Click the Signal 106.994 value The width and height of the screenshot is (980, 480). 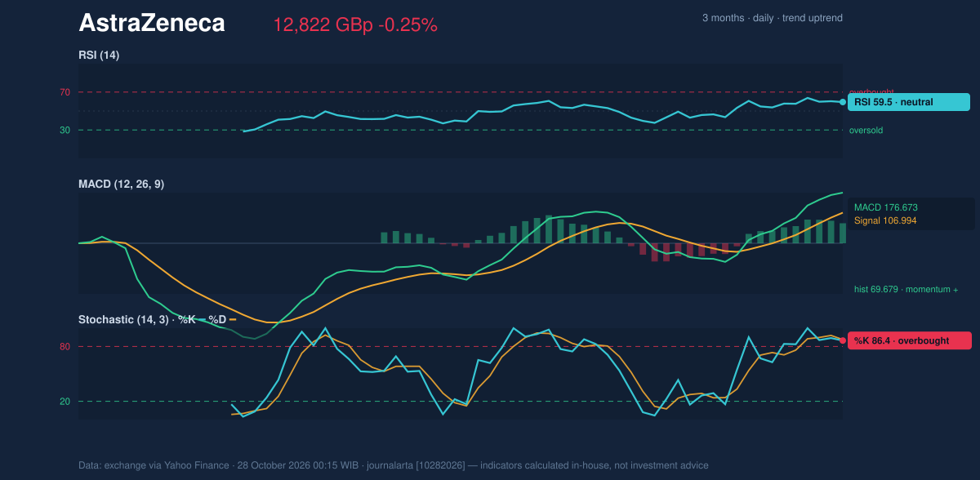pyautogui.click(x=885, y=220)
